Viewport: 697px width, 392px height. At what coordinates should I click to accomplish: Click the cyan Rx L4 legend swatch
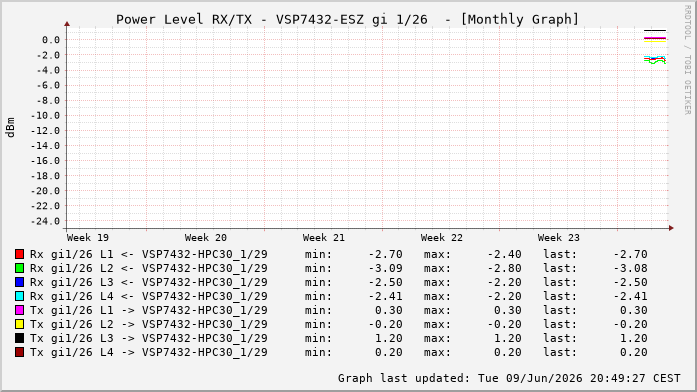coord(19,296)
